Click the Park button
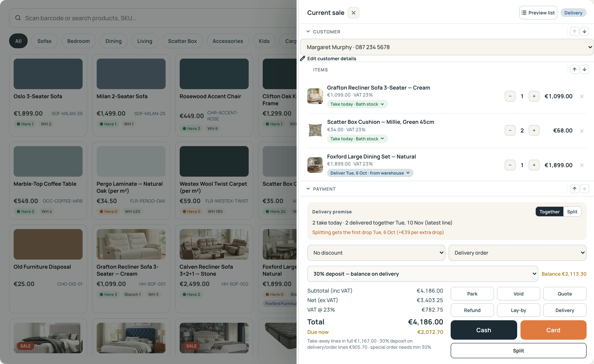Image resolution: width=594 pixels, height=364 pixels. pos(472,294)
